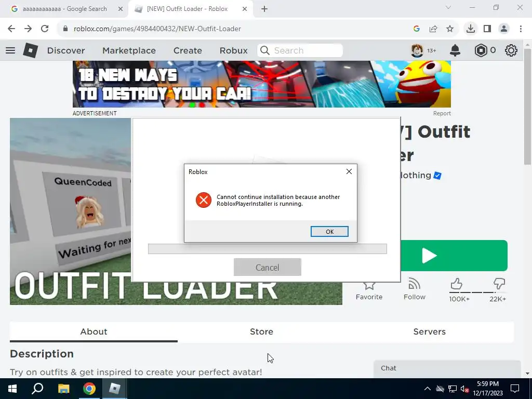Click the installer progress bar
This screenshot has width=532, height=399.
point(268,249)
